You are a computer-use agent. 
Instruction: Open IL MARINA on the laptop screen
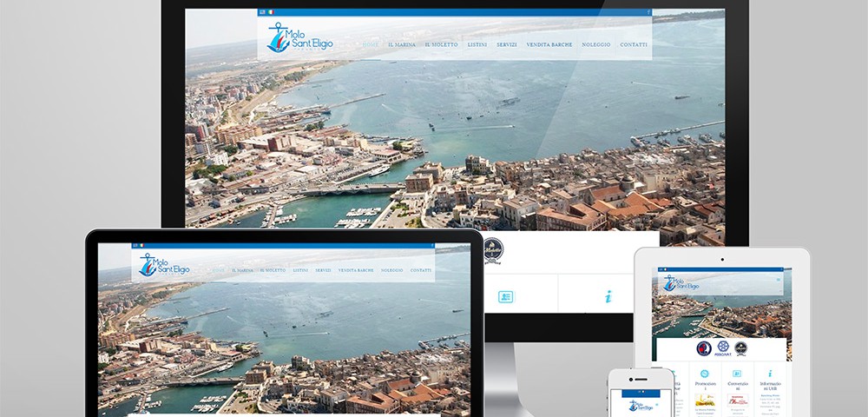pyautogui.click(x=242, y=270)
